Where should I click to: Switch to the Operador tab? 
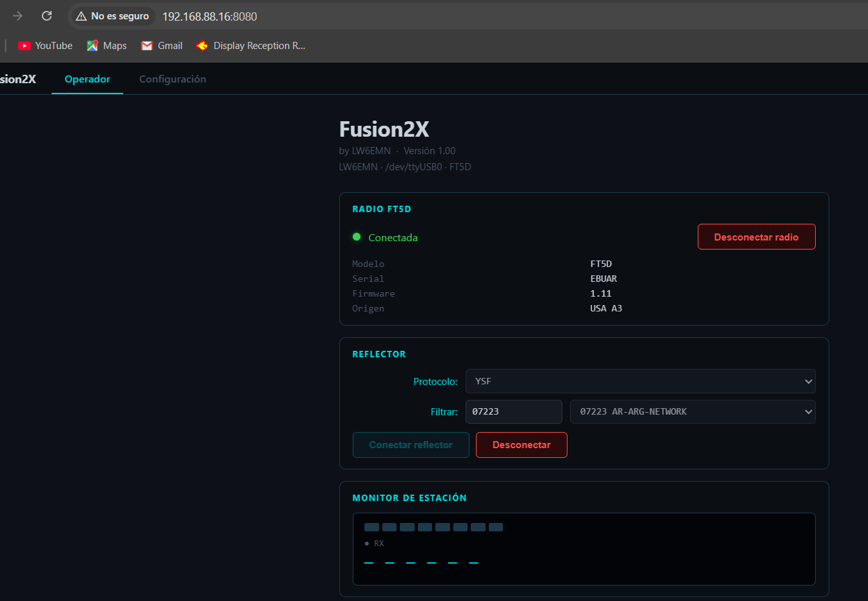(87, 79)
